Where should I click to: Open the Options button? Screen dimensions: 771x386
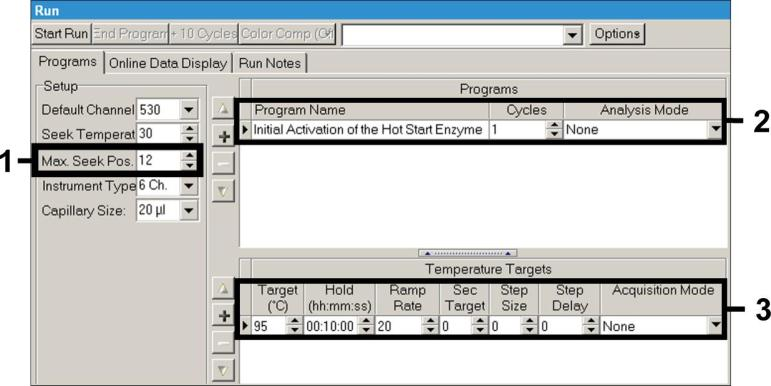[x=617, y=34]
